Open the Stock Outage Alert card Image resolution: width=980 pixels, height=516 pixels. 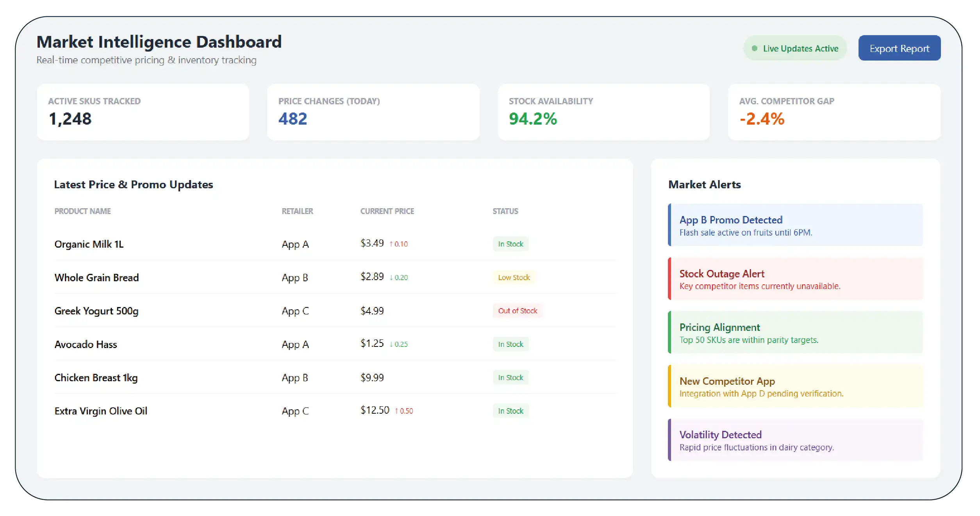coord(795,279)
